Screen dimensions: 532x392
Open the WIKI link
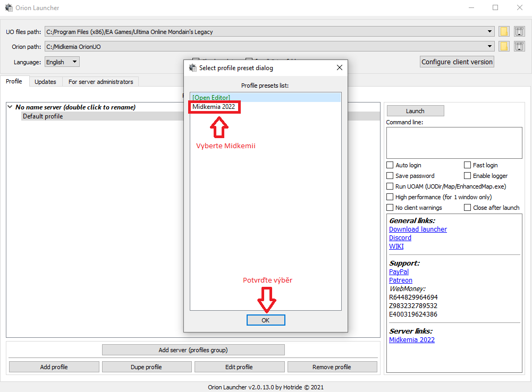tap(396, 246)
